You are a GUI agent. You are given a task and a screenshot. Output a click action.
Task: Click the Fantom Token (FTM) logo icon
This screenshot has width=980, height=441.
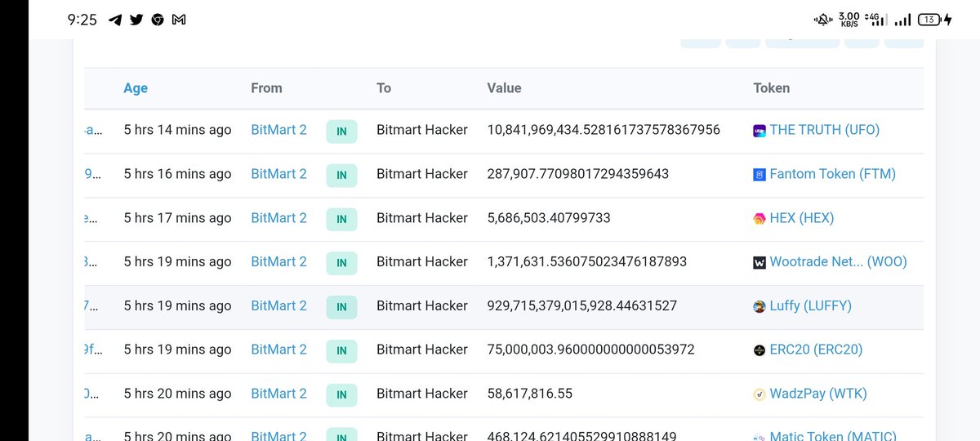coord(759,174)
